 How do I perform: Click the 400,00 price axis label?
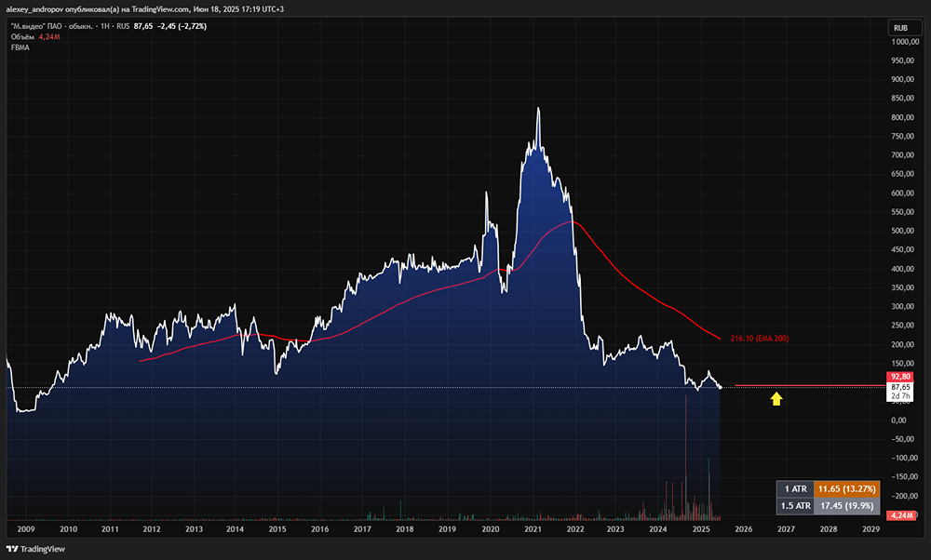pos(902,269)
